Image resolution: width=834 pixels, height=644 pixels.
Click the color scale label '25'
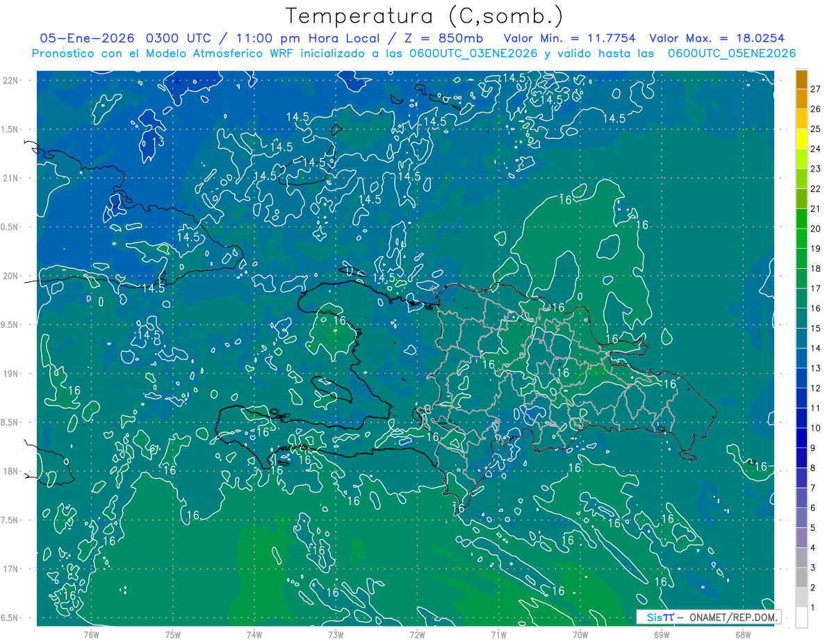click(815, 129)
